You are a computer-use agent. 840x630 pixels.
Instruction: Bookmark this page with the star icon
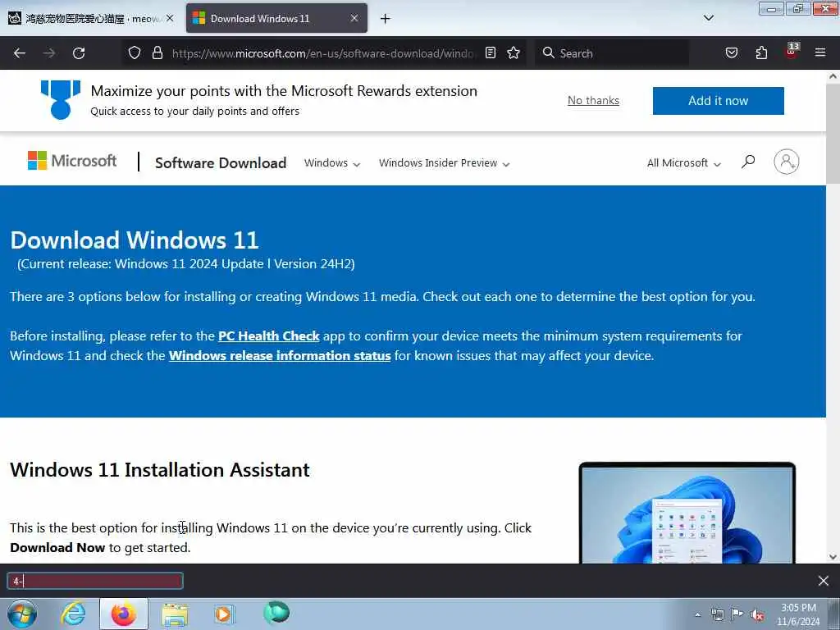(x=514, y=52)
